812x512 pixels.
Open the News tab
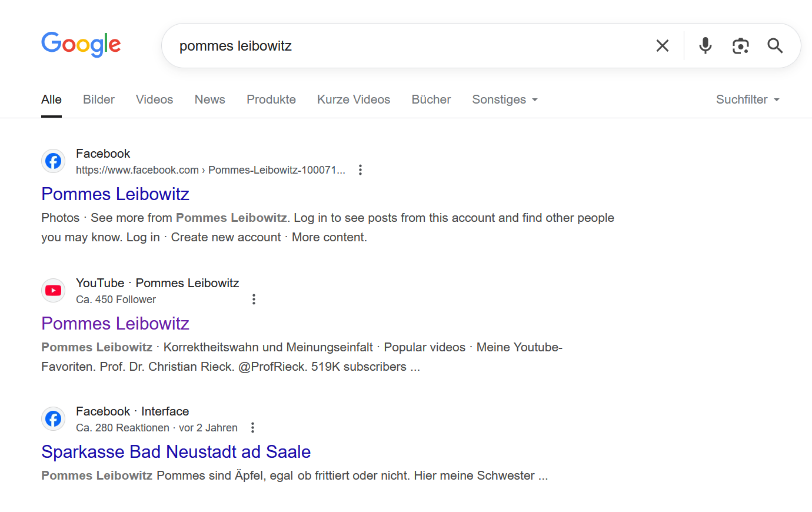click(210, 99)
